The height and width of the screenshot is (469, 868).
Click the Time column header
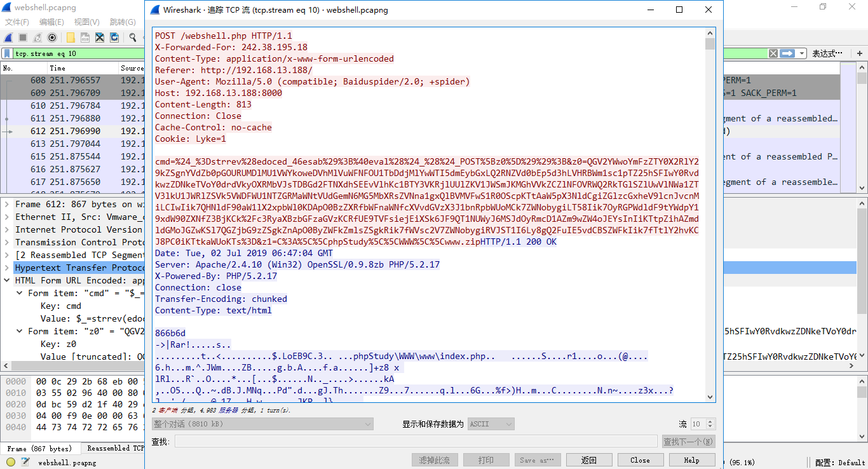[83, 68]
